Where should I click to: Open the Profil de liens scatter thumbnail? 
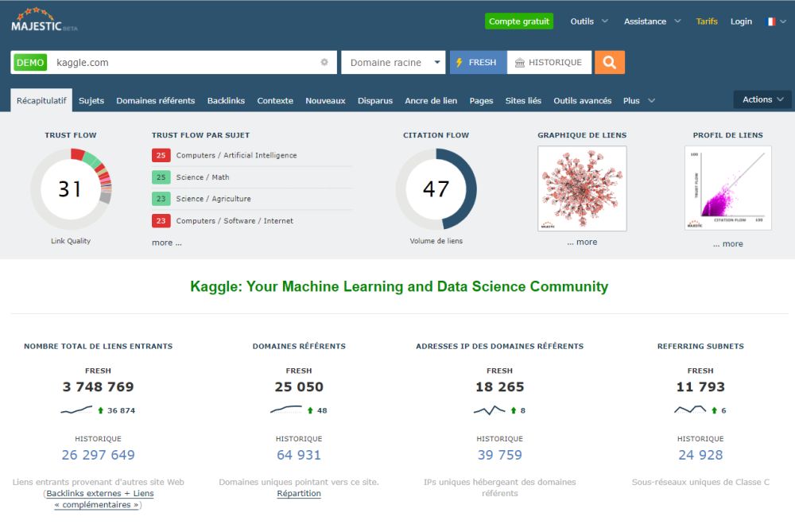coord(728,188)
